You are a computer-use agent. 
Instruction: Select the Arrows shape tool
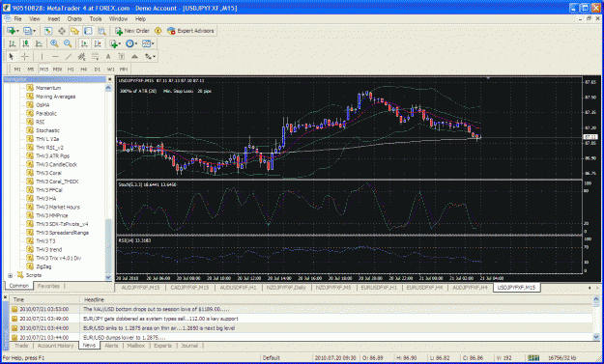134,57
